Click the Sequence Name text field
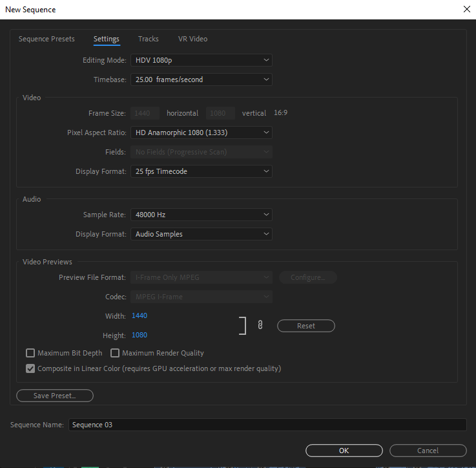The image size is (476, 468). pyautogui.click(x=267, y=425)
